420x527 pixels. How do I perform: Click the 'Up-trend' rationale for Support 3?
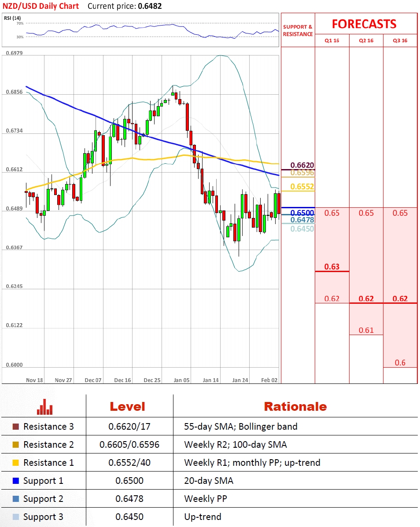[x=203, y=517]
